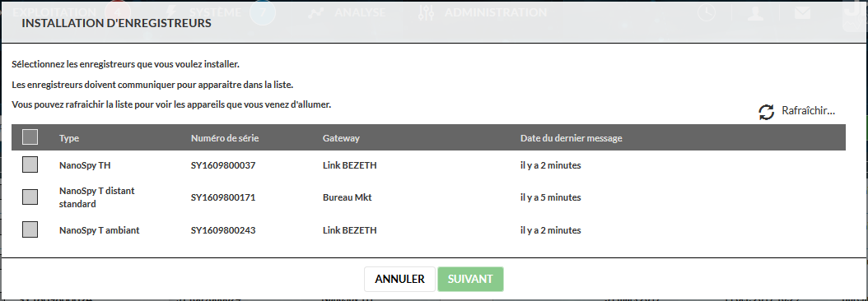This screenshot has height=301, width=868.
Task: Click the Rafraîchir... text link
Action: click(x=808, y=111)
